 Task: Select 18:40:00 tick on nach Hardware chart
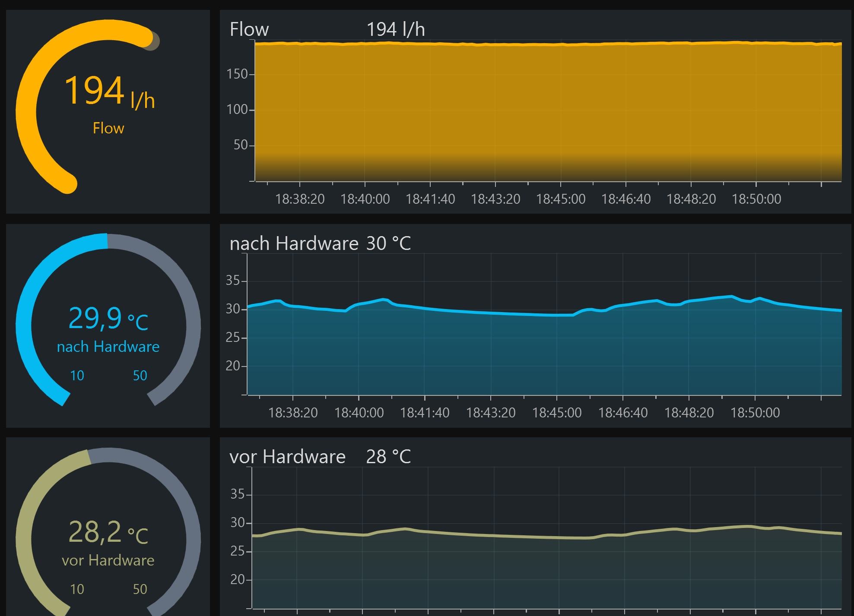pos(359,413)
